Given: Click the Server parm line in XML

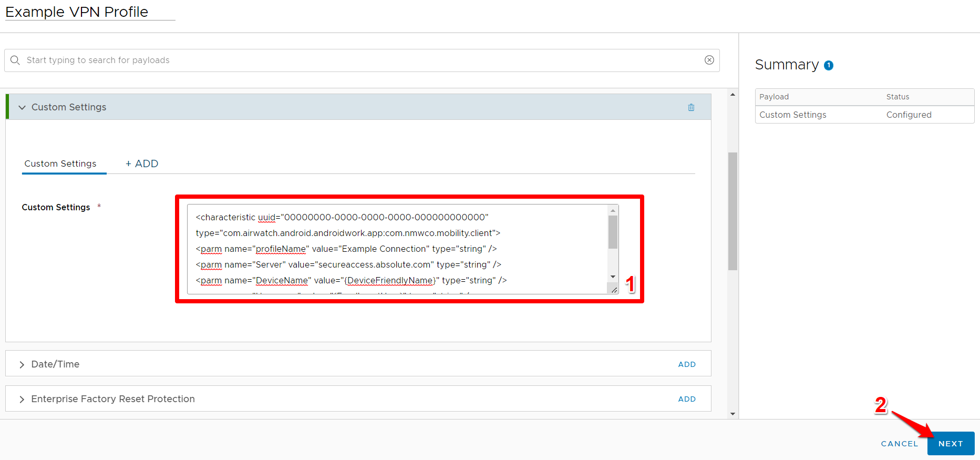Looking at the screenshot, I should (x=348, y=264).
